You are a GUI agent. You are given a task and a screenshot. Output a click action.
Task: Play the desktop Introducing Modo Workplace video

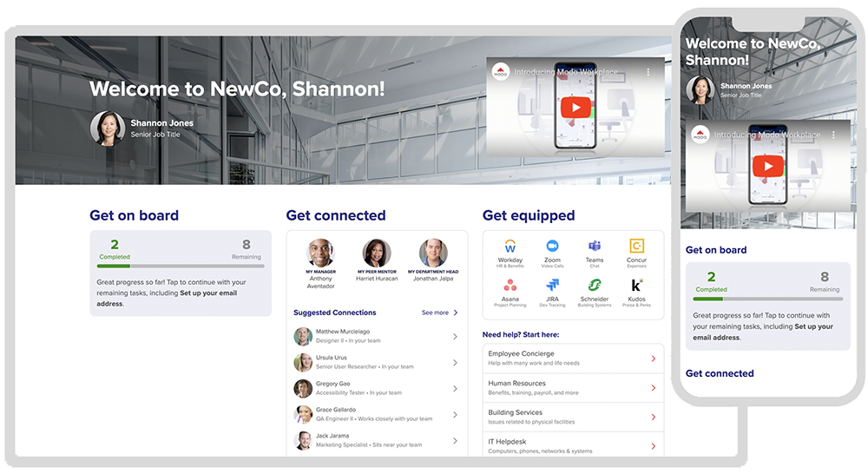[x=574, y=108]
